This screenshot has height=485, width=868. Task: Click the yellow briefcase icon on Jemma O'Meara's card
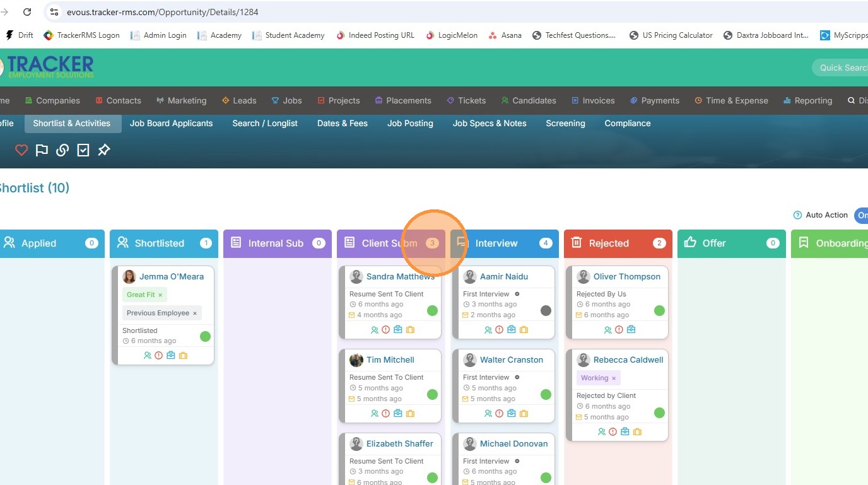[x=183, y=356]
